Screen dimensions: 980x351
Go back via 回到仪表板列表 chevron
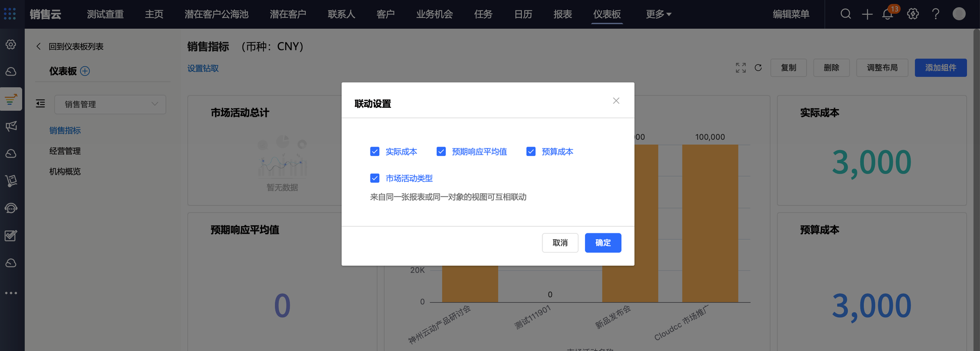(x=39, y=46)
